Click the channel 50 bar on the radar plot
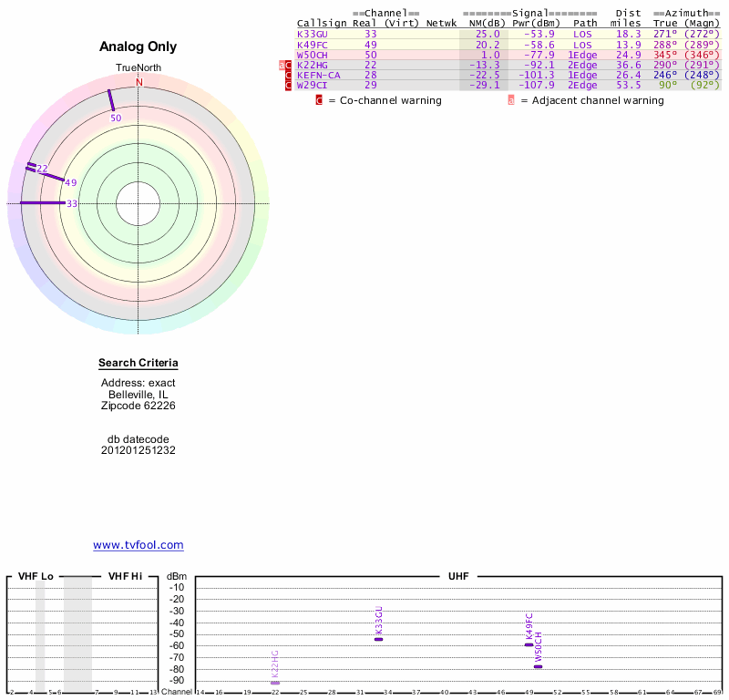The width and height of the screenshot is (729, 700). [x=111, y=100]
